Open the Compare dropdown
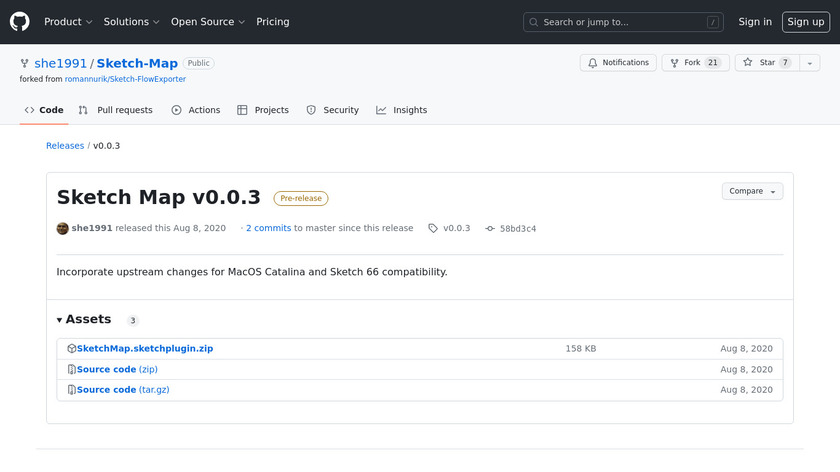Viewport: 840px width, 472px height. [x=752, y=191]
